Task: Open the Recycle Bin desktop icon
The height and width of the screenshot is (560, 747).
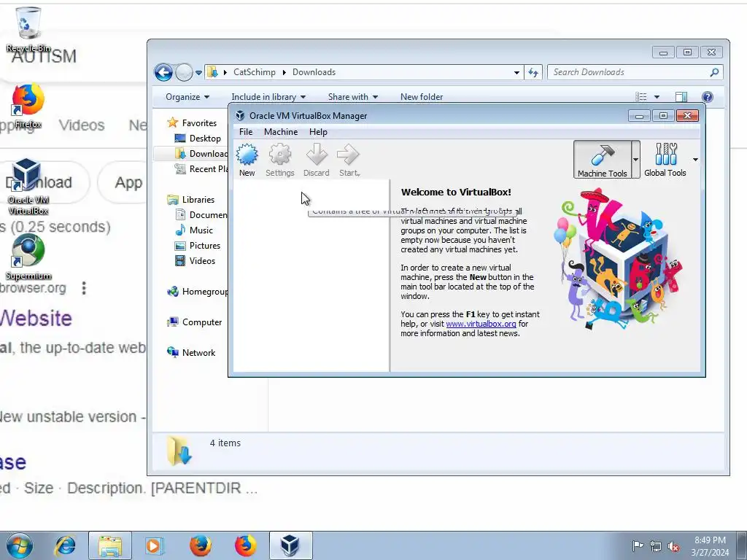Action: [28, 29]
